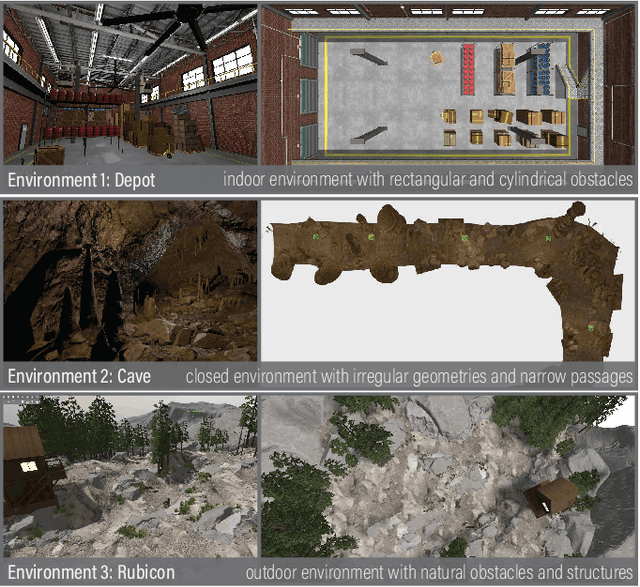Click the Cave interior perspective image
The image size is (640, 587).
coord(130,281)
